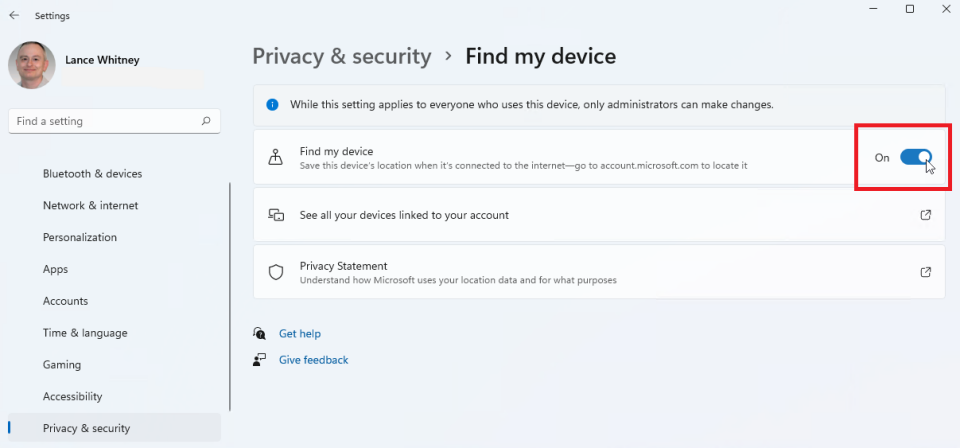Screen dimensions: 960x448
Task: Click the Find my device location icon
Action: tap(277, 157)
